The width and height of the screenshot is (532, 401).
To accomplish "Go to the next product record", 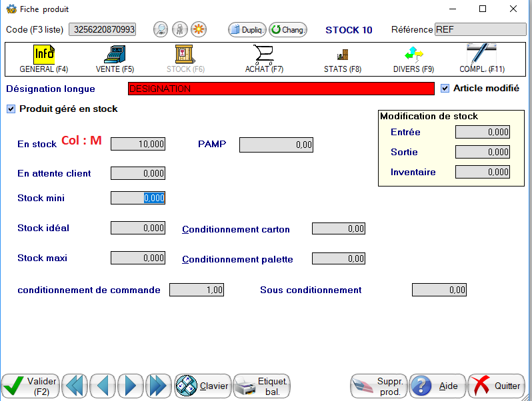I will [131, 385].
